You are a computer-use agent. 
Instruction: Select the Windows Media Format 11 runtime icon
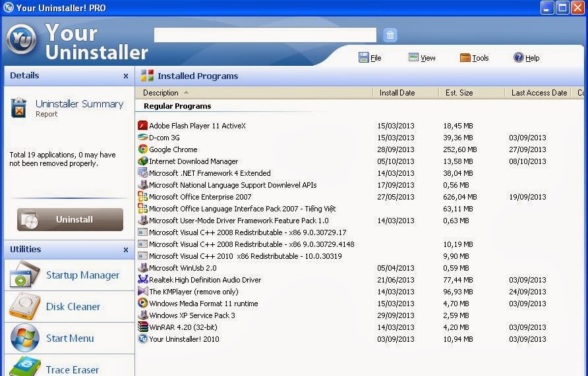pyautogui.click(x=142, y=304)
